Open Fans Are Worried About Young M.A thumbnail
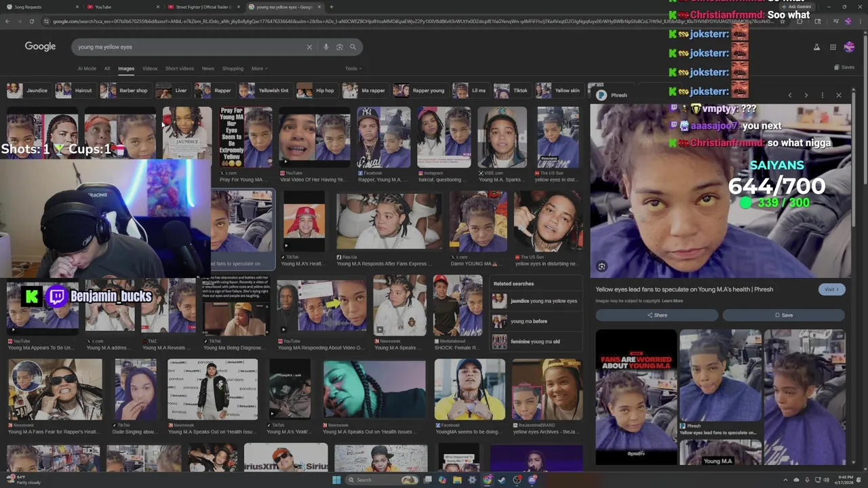The width and height of the screenshot is (868, 488). pos(636,397)
